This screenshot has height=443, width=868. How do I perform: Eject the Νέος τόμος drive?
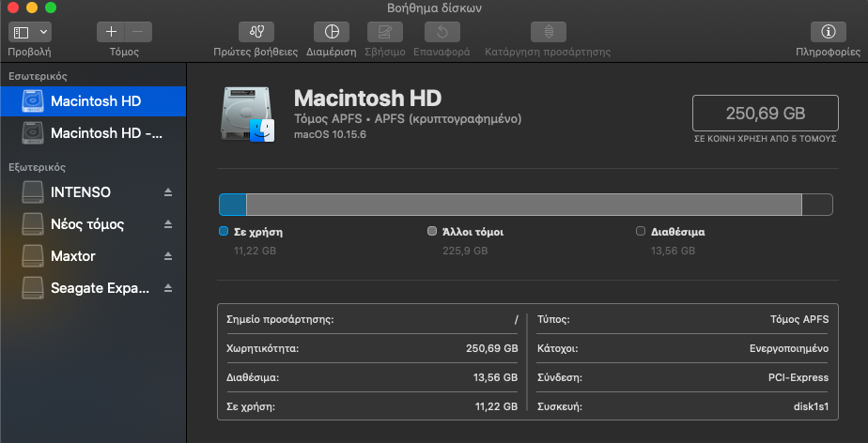pos(168,224)
